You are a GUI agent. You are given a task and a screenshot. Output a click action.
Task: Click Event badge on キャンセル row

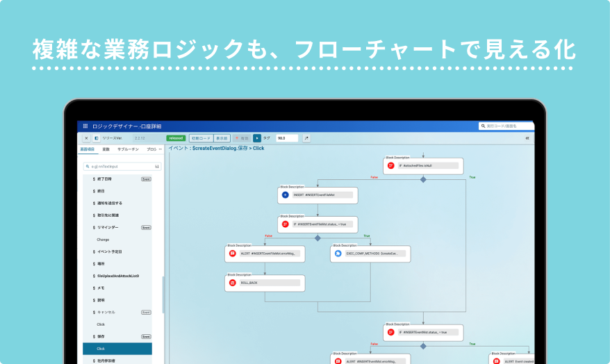(x=146, y=313)
